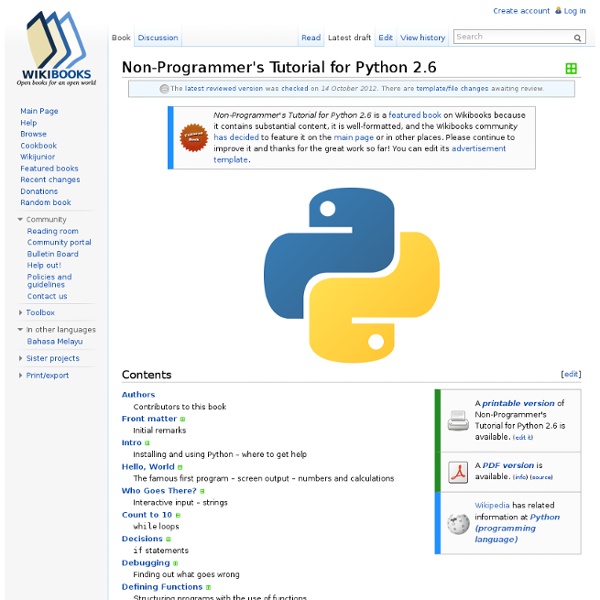The width and height of the screenshot is (600, 600).
Task: Open the Reading room link
Action: [52, 231]
